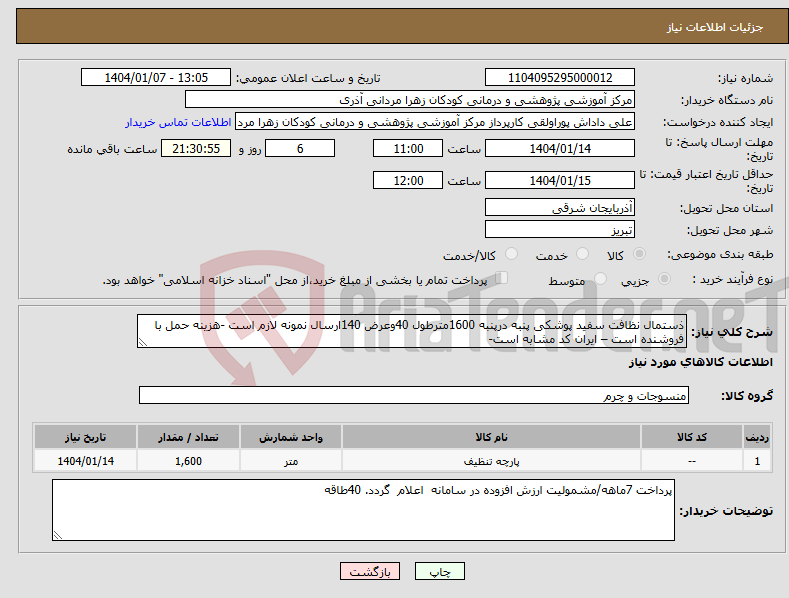Click the ردیف column header
The image size is (789, 598).
point(757,437)
